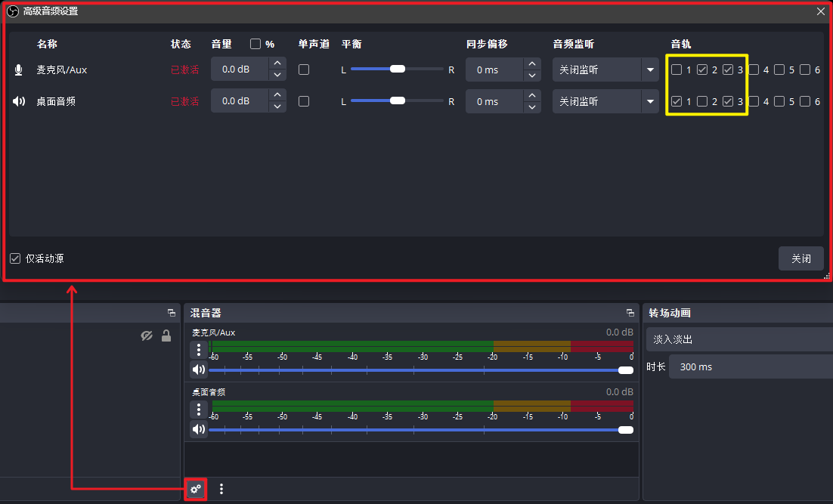
Task: Click the lock icon in the sources panel
Action: (x=166, y=335)
